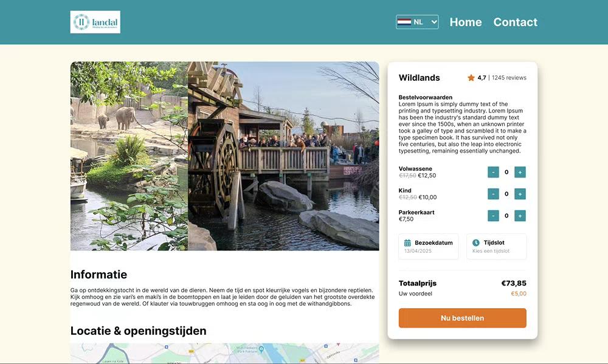Open the 1245 reviews link
Image resolution: width=608 pixels, height=364 pixels.
[x=509, y=78]
